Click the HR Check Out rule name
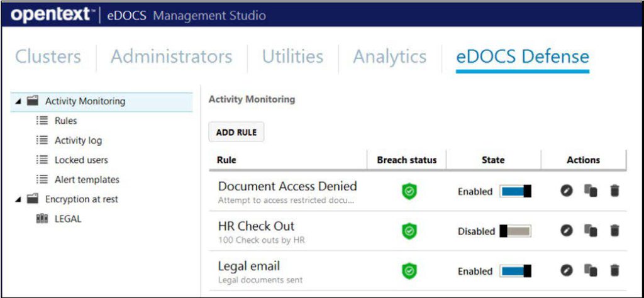 point(257,226)
